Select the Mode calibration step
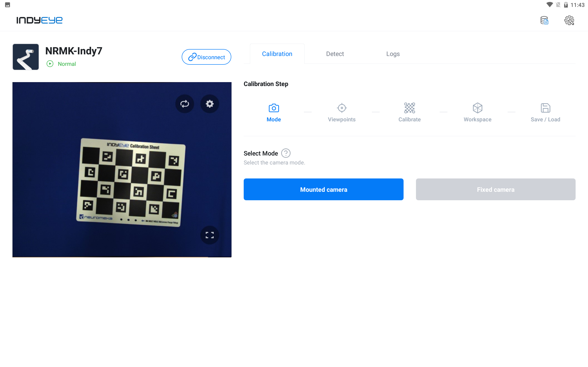588x367 pixels. tap(274, 113)
